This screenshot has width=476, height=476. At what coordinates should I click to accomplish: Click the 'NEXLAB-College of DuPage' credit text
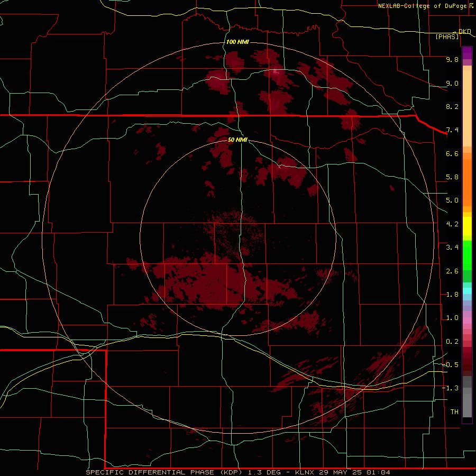pyautogui.click(x=422, y=6)
